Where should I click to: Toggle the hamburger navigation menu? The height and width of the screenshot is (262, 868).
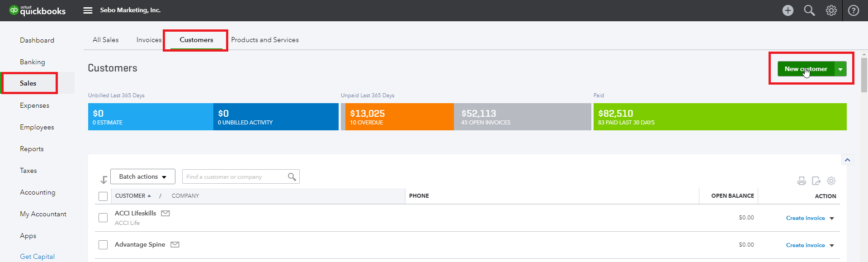coord(88,10)
